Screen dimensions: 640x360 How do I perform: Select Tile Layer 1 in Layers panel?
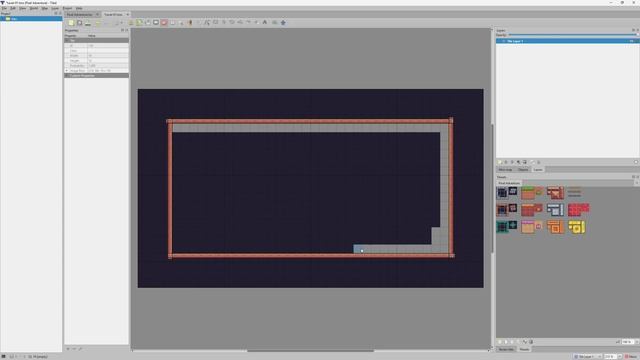pyautogui.click(x=567, y=41)
